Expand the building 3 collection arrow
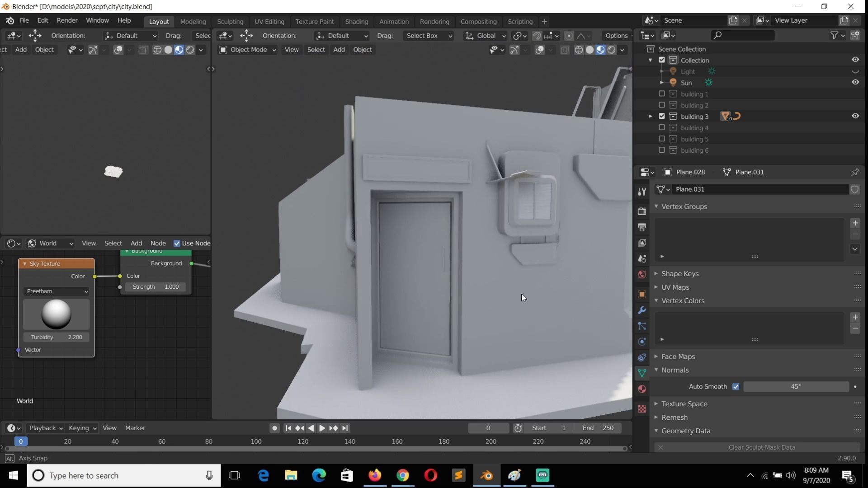 (x=651, y=117)
